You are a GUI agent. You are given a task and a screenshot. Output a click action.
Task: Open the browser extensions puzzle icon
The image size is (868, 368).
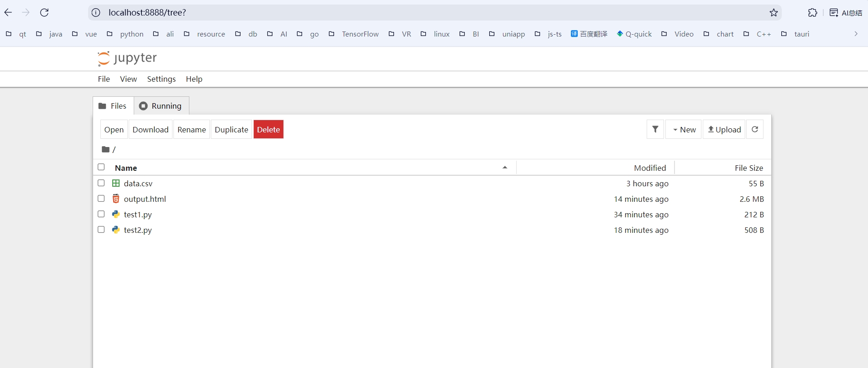point(813,12)
